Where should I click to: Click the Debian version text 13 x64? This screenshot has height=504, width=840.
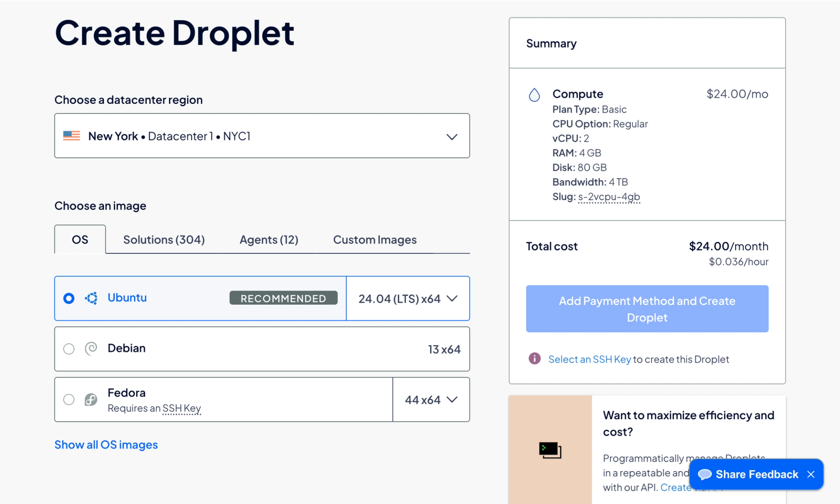(444, 349)
